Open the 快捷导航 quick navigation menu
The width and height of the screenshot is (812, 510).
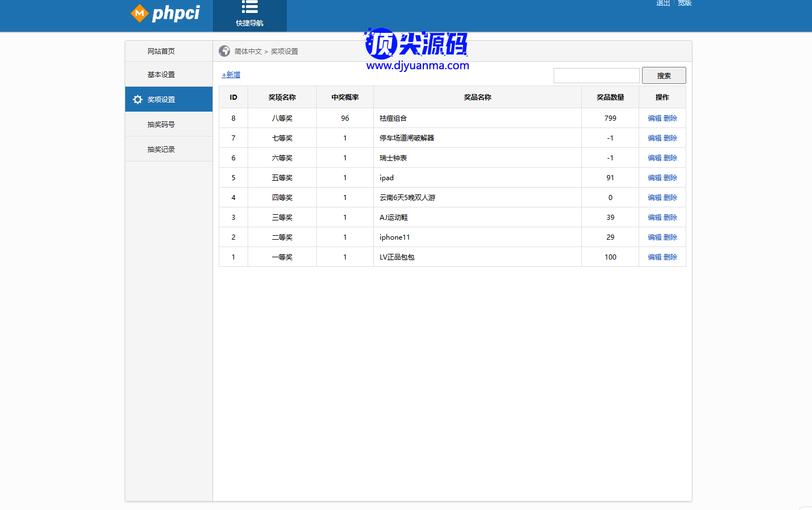coord(249,14)
